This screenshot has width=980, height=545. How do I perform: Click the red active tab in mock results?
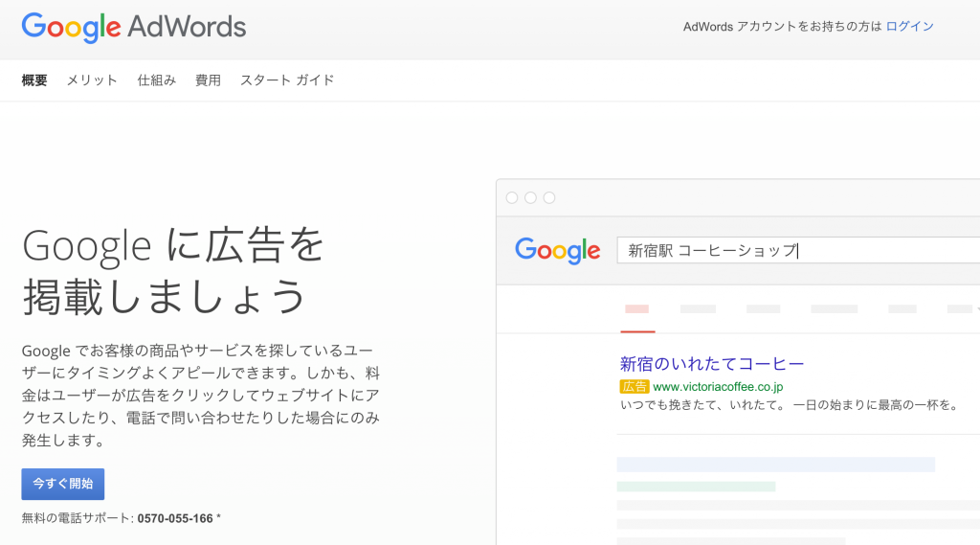[636, 311]
